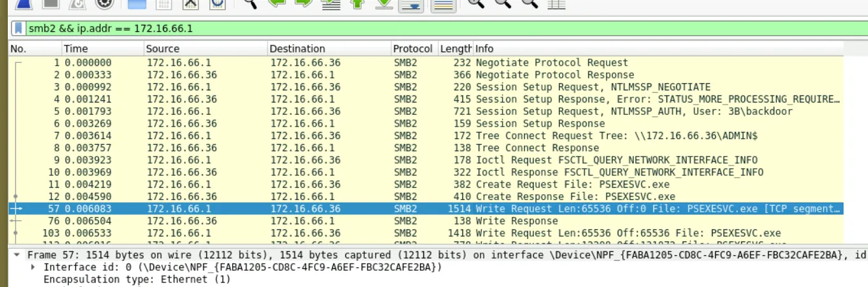Save this capture file

(163, 3)
